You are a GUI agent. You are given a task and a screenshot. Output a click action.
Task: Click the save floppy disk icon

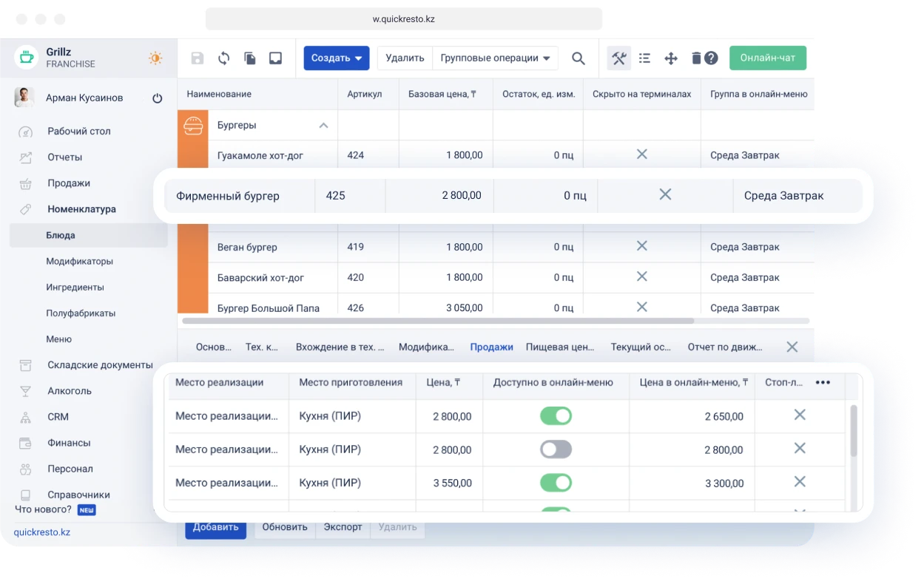tap(198, 58)
